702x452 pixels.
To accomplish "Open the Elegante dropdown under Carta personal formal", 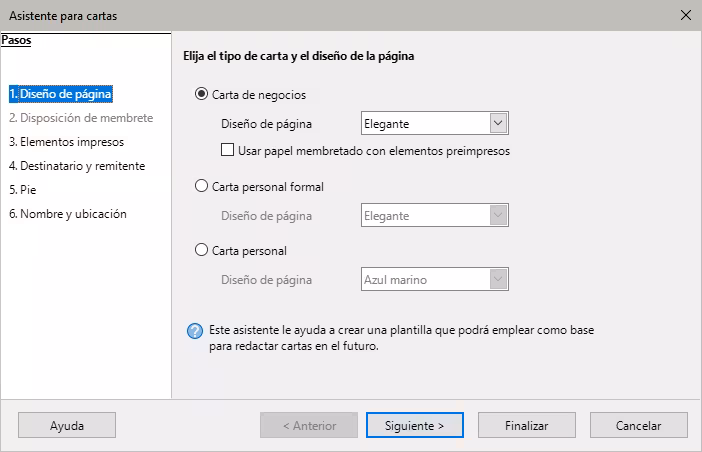I will (x=435, y=215).
